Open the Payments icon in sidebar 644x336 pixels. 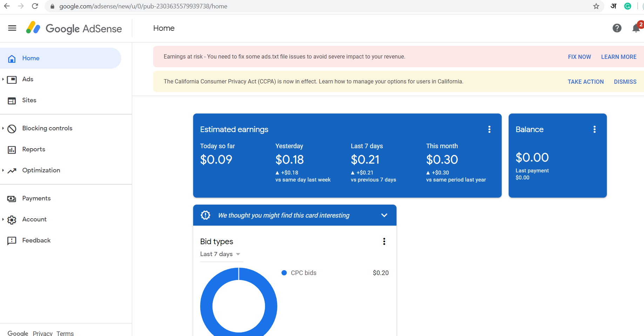coord(12,198)
